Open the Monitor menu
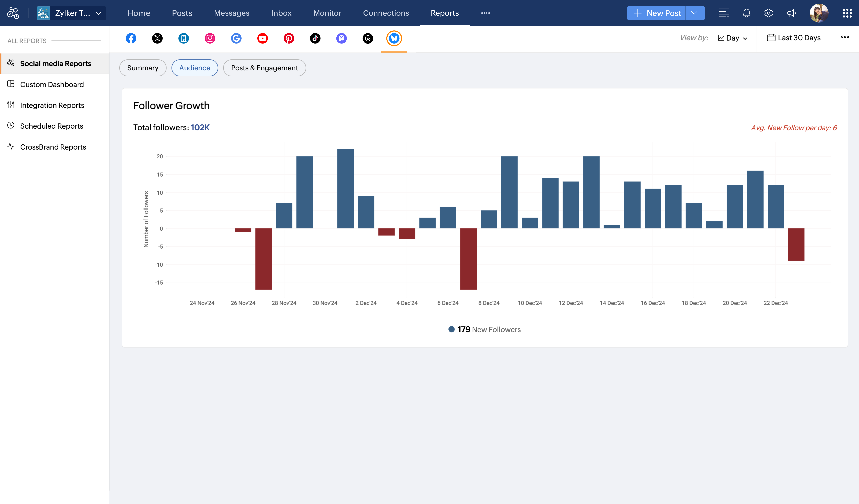Image resolution: width=859 pixels, height=504 pixels. click(x=327, y=13)
